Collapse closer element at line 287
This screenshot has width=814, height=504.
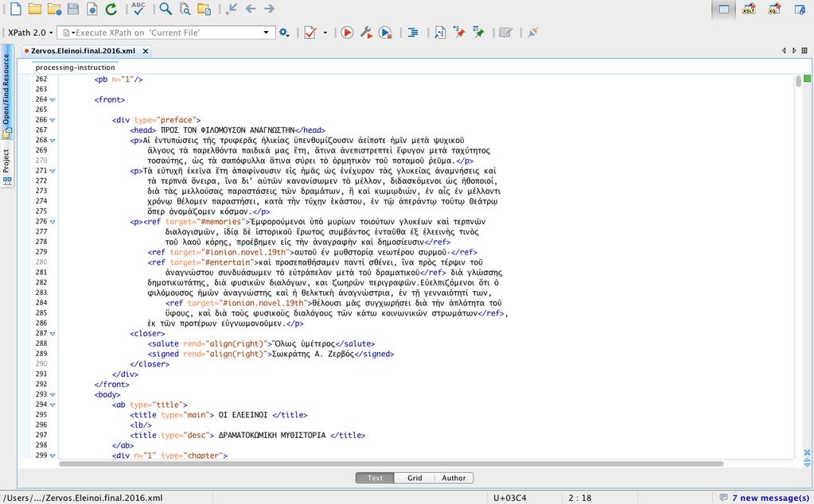(x=53, y=333)
